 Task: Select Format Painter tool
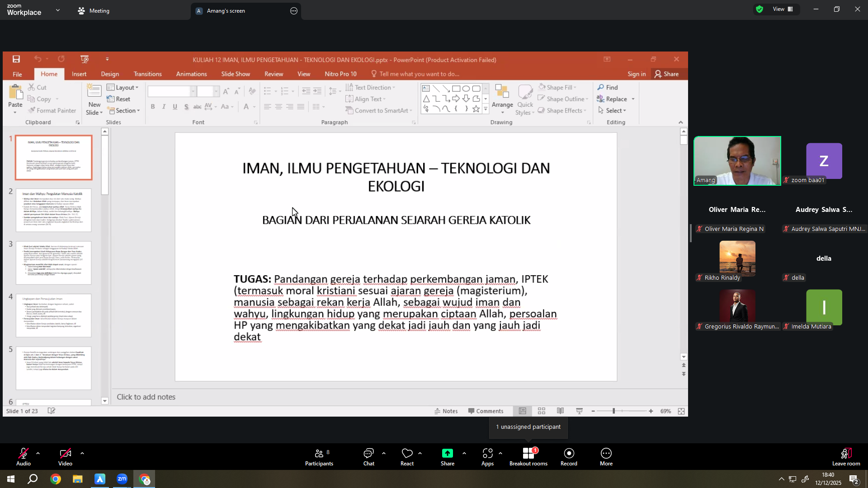pyautogui.click(x=52, y=111)
